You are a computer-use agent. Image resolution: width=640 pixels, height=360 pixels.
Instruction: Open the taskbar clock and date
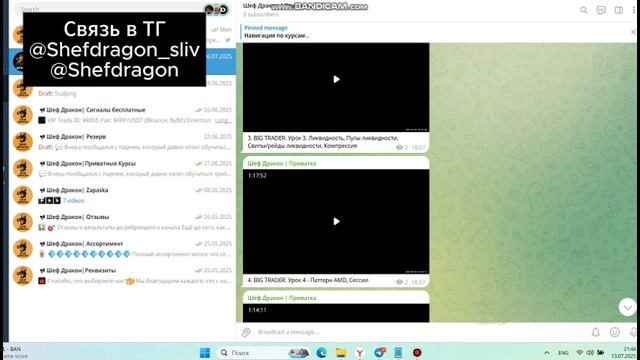(x=624, y=353)
